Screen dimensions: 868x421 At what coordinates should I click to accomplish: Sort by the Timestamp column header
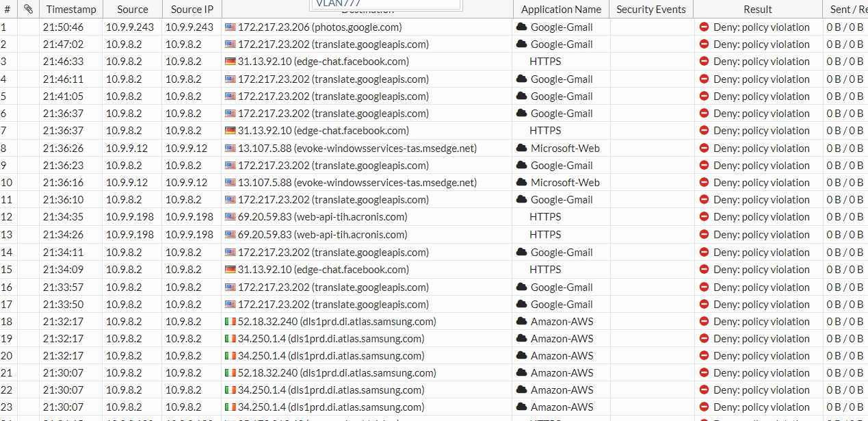pyautogui.click(x=71, y=9)
